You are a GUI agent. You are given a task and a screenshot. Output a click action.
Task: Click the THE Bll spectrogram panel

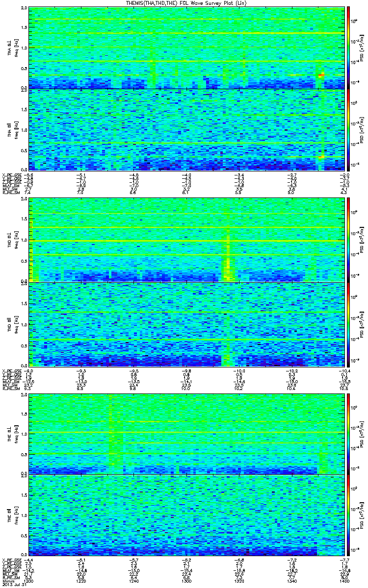(x=186, y=515)
